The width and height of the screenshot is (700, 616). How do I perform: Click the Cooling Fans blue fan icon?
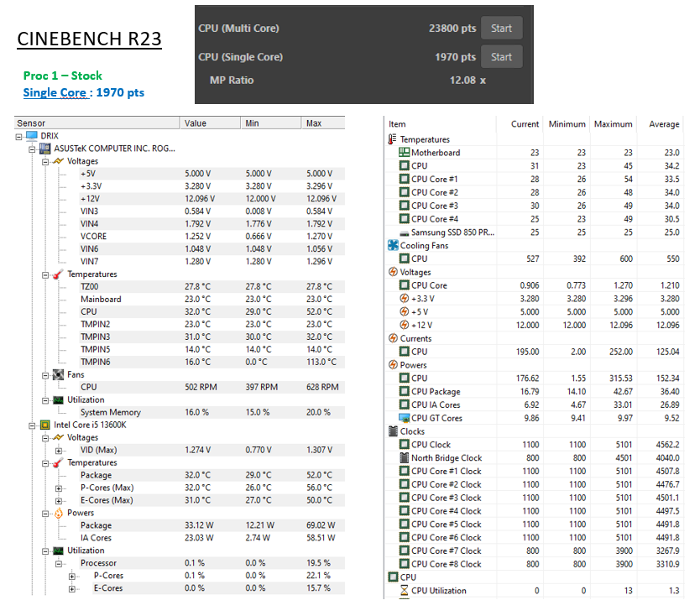[x=393, y=245]
